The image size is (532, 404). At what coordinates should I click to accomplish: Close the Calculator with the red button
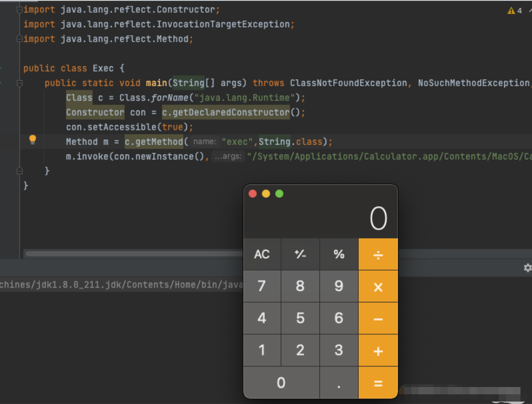(253, 194)
